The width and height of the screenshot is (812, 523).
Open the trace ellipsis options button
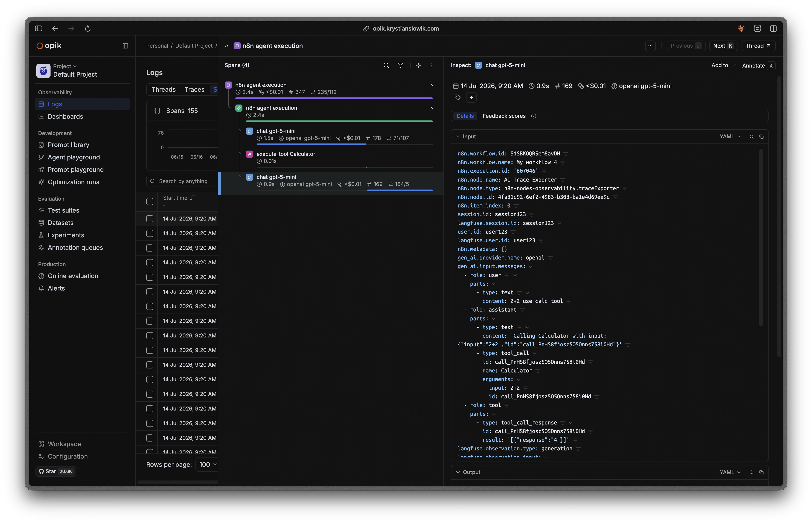pos(650,46)
